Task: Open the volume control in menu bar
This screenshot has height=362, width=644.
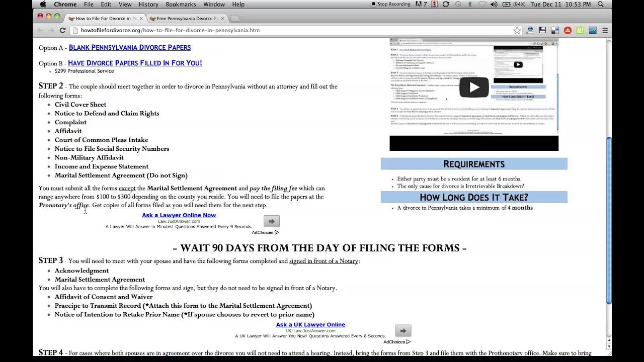Action: [494, 4]
